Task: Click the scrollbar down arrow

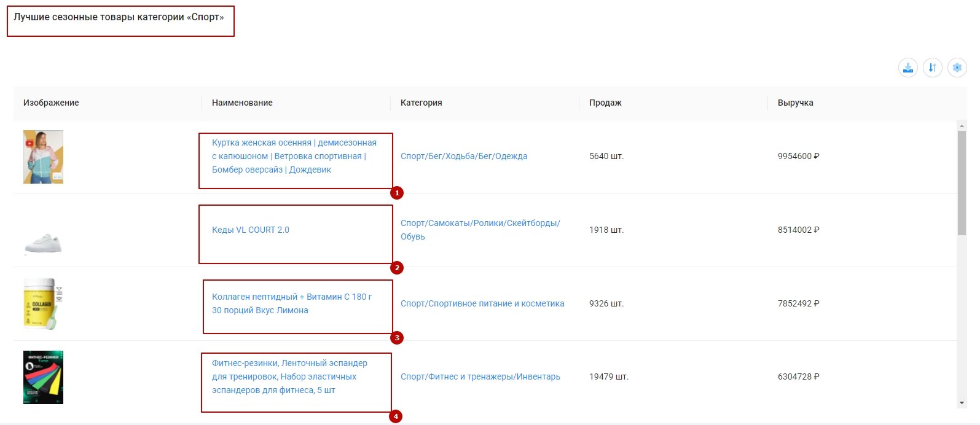Action: [x=962, y=403]
